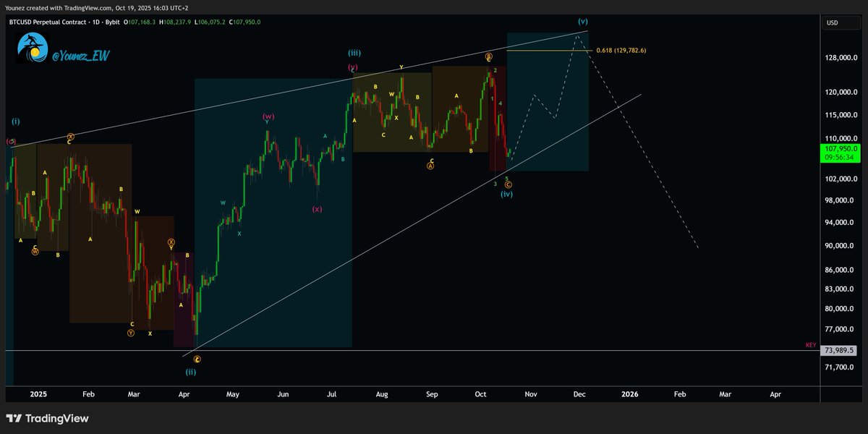The height and width of the screenshot is (434, 868).
Task: Click the @Younez_EW username text
Action: [x=80, y=54]
